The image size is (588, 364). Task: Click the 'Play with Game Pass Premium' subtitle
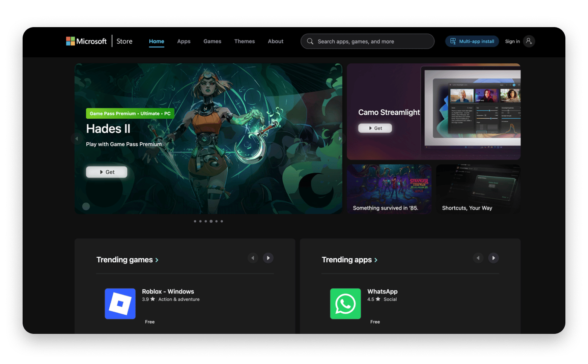coord(124,144)
